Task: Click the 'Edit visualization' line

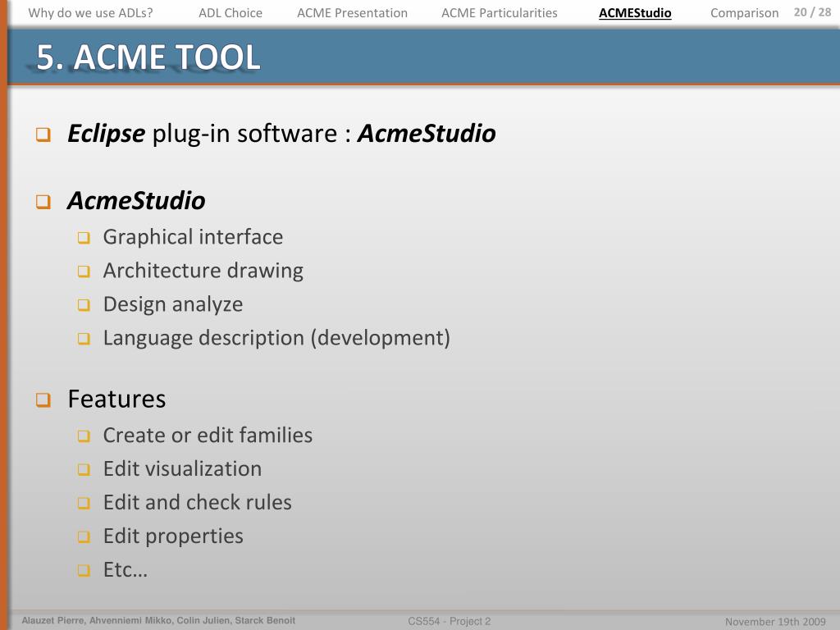Action: coord(182,468)
